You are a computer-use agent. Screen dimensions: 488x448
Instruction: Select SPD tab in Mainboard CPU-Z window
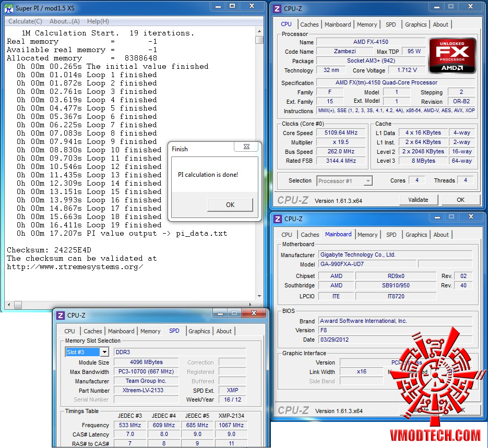[x=391, y=235]
